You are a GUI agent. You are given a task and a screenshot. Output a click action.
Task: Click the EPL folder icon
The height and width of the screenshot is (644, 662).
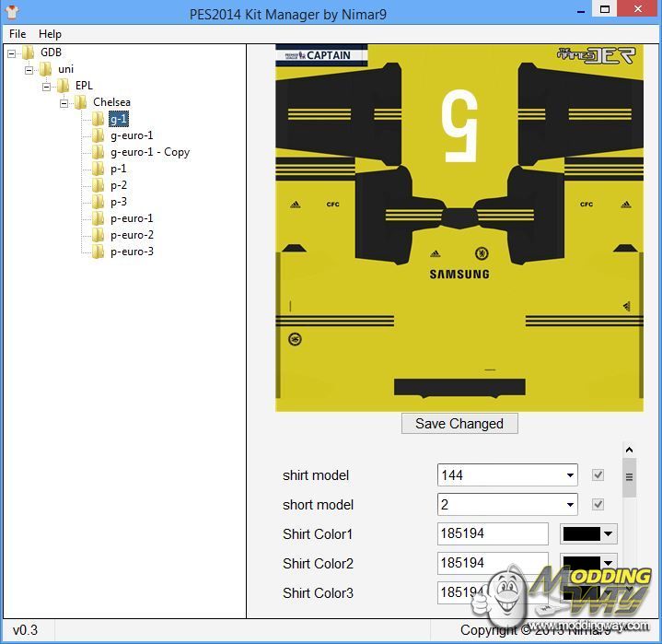pos(63,86)
